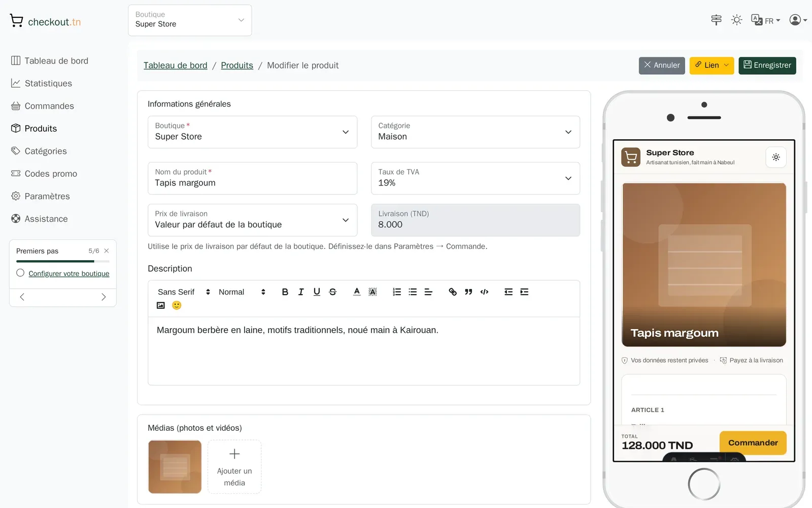
Task: Click the Annuler button
Action: (x=662, y=66)
